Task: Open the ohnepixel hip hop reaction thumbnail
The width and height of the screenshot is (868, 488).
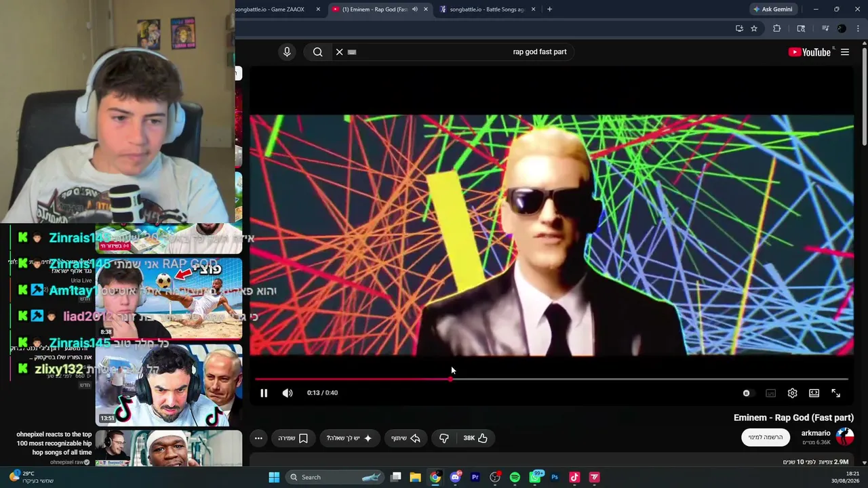Action: tap(169, 448)
